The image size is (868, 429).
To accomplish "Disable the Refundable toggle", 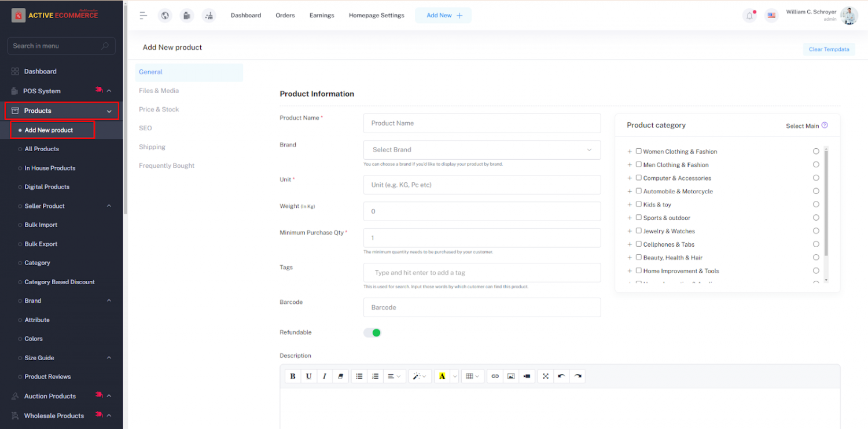I will pyautogui.click(x=372, y=332).
